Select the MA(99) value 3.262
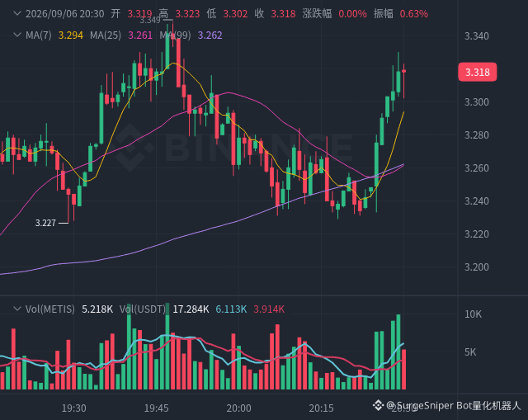The height and width of the screenshot is (420, 528). [x=210, y=35]
